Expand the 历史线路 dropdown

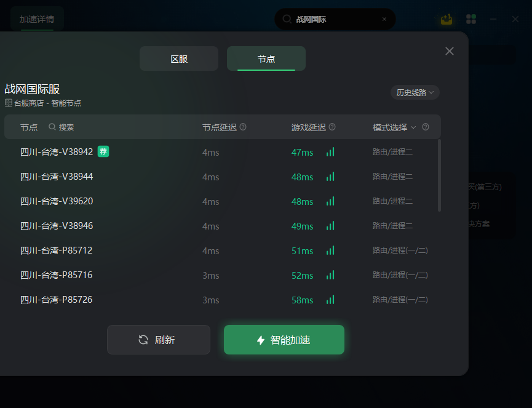tap(415, 93)
